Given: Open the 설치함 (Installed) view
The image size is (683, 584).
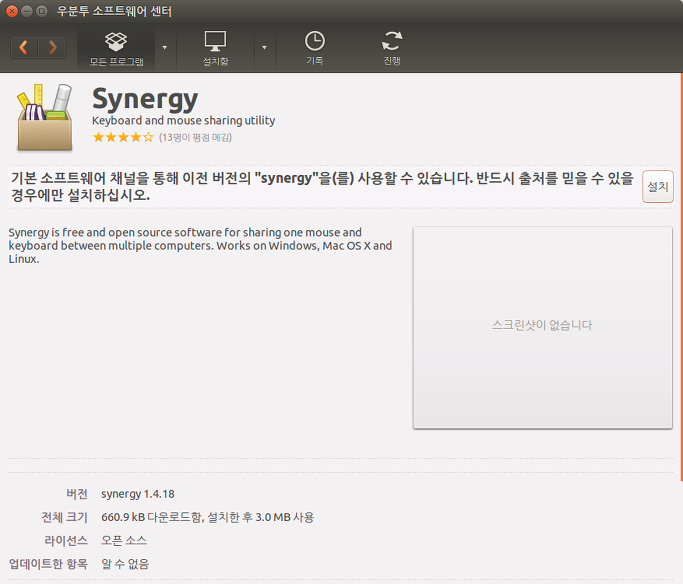Looking at the screenshot, I should click(x=216, y=48).
